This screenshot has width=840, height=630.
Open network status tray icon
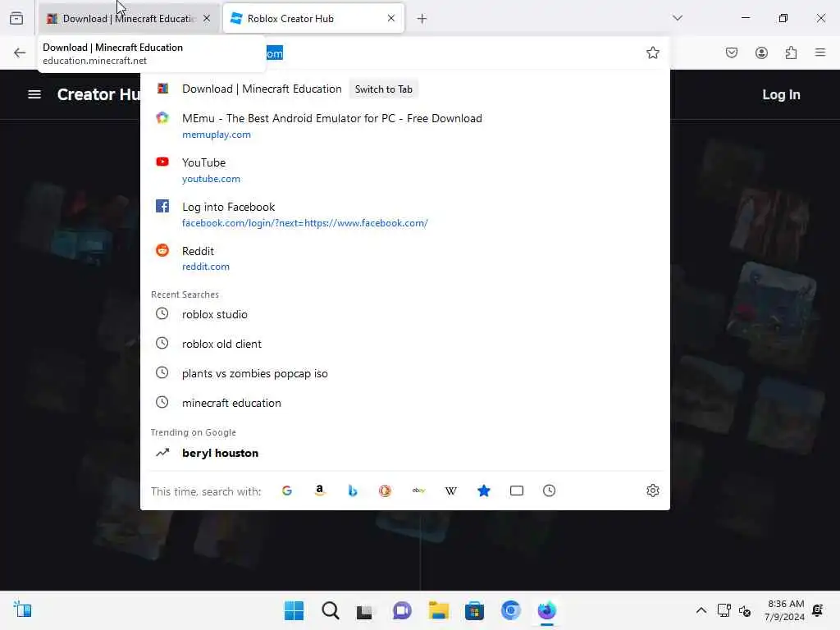(x=724, y=610)
